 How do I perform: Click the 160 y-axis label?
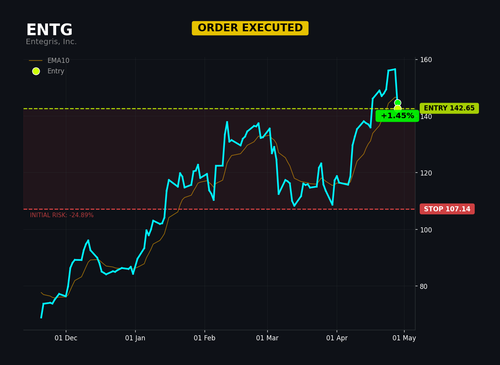pos(426,60)
